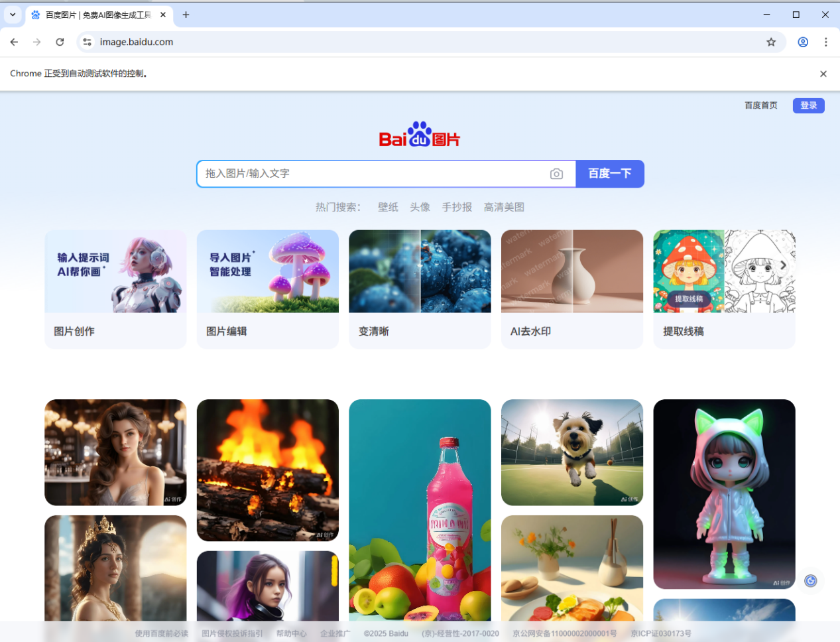Open 图片侵权投诉指引 footer link
Screen dimensions: 840x642
[x=232, y=633]
